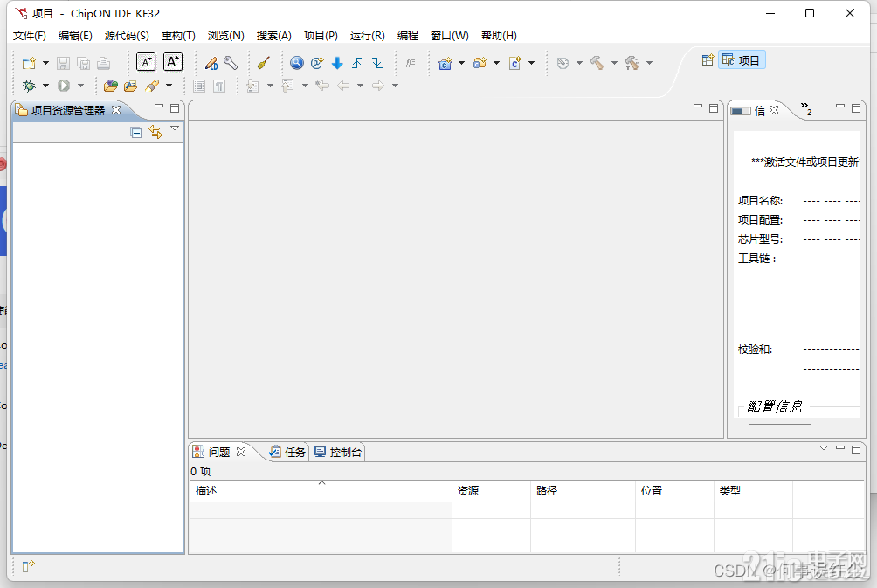This screenshot has height=588, width=877.
Task: Show hidden tabs via the »2 indicator
Action: point(806,108)
